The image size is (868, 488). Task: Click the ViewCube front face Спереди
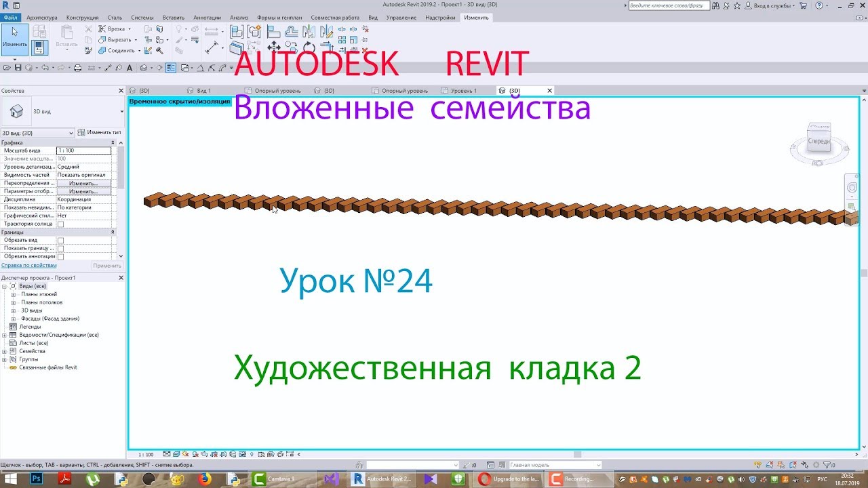[818, 141]
